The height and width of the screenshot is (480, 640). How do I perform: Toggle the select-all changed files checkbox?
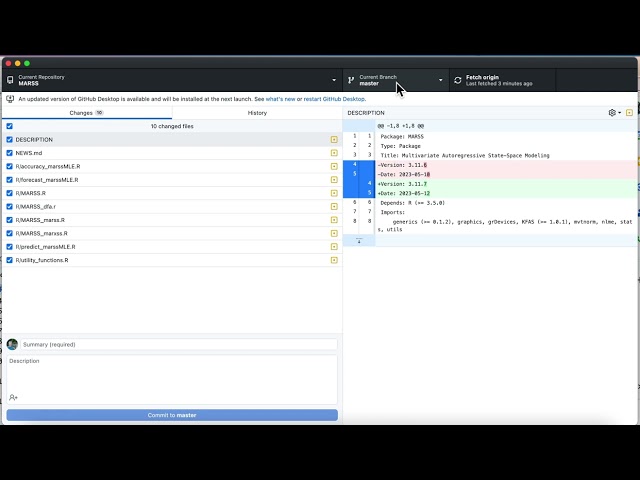point(9,126)
